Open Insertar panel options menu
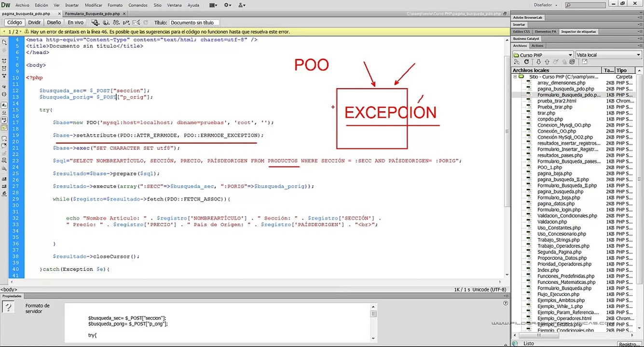This screenshot has width=644, height=347. (640, 24)
